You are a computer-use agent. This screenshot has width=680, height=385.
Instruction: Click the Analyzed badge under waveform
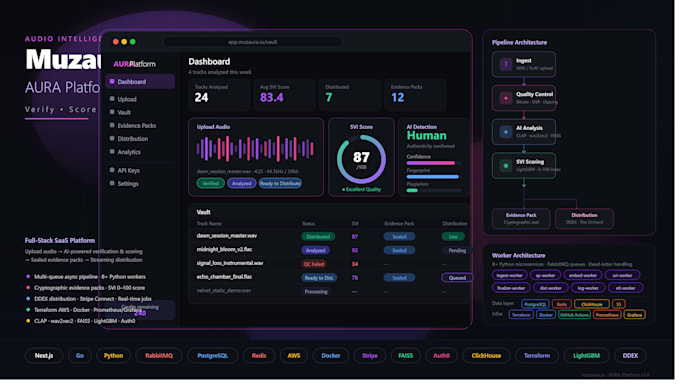[x=242, y=184]
